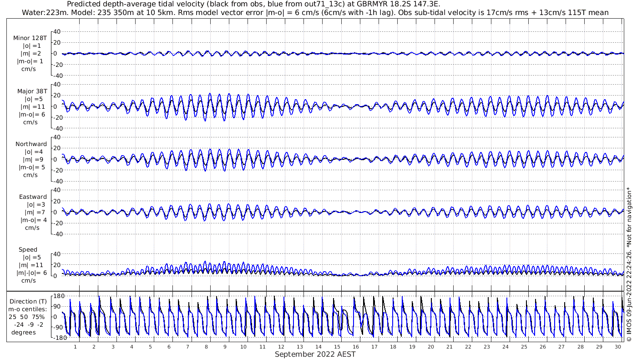
Task: Click the x-axis day label '12'
Action: click(x=281, y=347)
